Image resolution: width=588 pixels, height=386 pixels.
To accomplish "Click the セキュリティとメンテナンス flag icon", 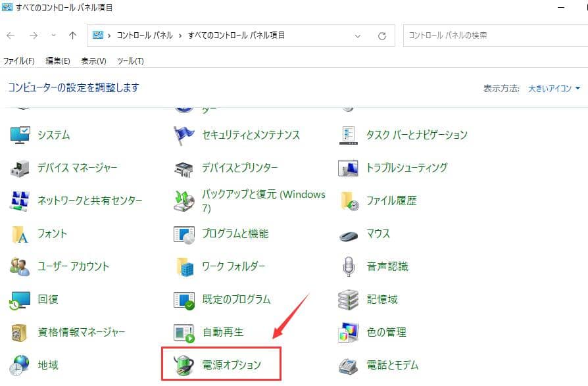I will coord(184,135).
